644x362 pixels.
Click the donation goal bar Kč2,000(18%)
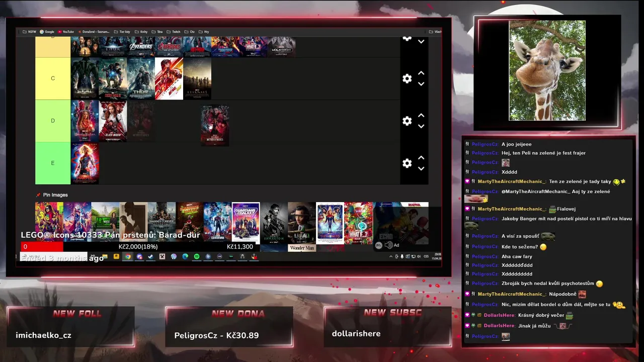[138, 247]
